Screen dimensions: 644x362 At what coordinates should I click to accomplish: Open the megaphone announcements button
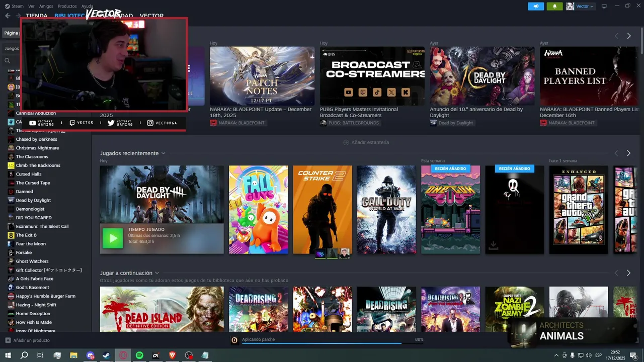pos(536,6)
